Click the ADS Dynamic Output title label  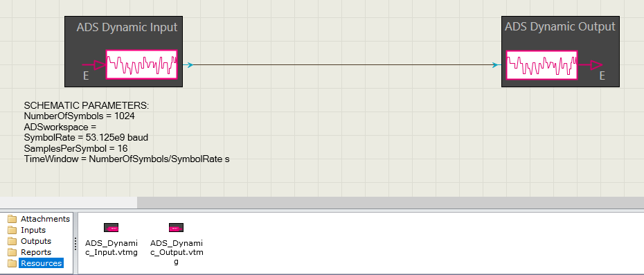point(560,27)
